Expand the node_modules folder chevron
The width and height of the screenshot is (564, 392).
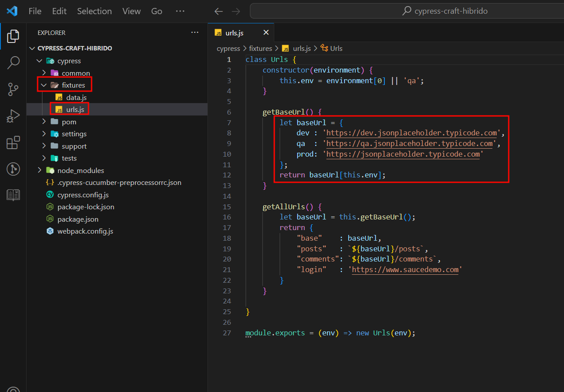[39, 170]
